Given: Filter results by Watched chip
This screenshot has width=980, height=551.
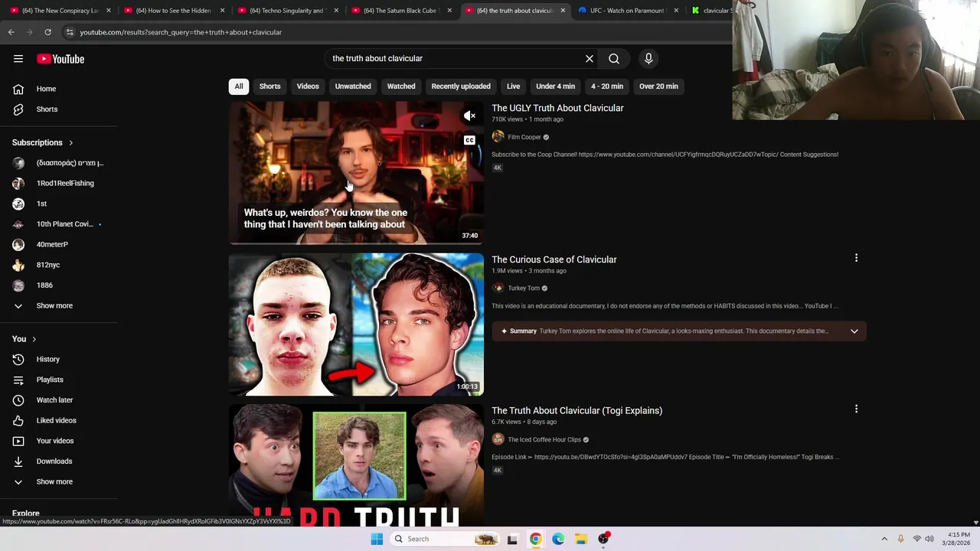Looking at the screenshot, I should (401, 86).
